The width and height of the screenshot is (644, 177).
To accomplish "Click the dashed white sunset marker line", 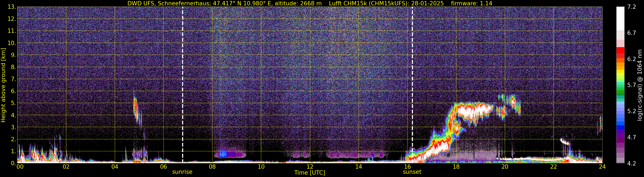I will [x=412, y=85].
